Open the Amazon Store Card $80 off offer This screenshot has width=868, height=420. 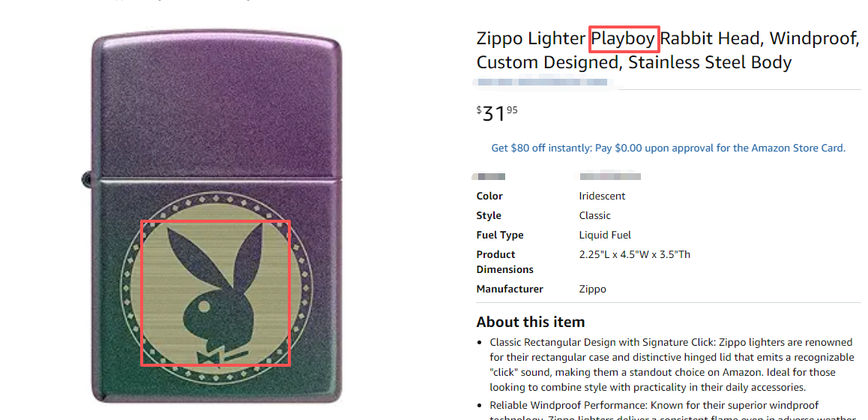click(668, 148)
